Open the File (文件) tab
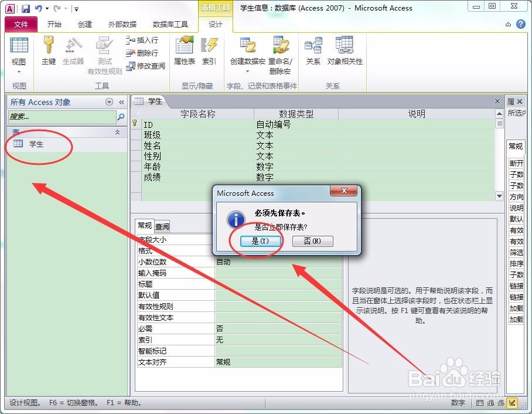The height and width of the screenshot is (414, 532). click(x=21, y=24)
